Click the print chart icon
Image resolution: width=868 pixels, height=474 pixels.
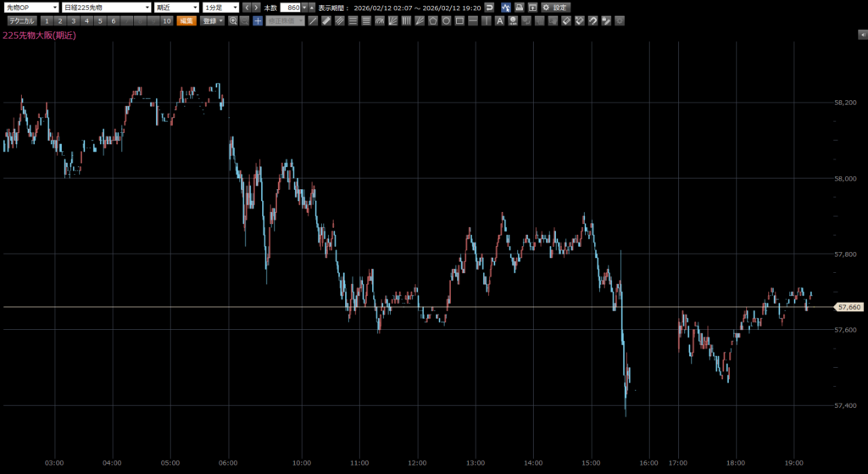(519, 7)
